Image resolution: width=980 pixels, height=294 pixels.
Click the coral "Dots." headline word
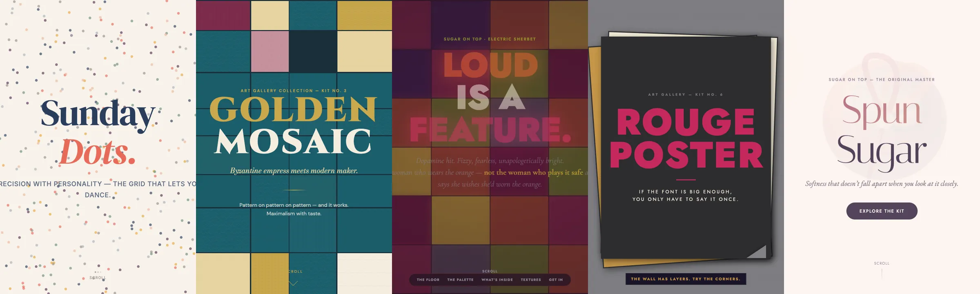coord(97,152)
